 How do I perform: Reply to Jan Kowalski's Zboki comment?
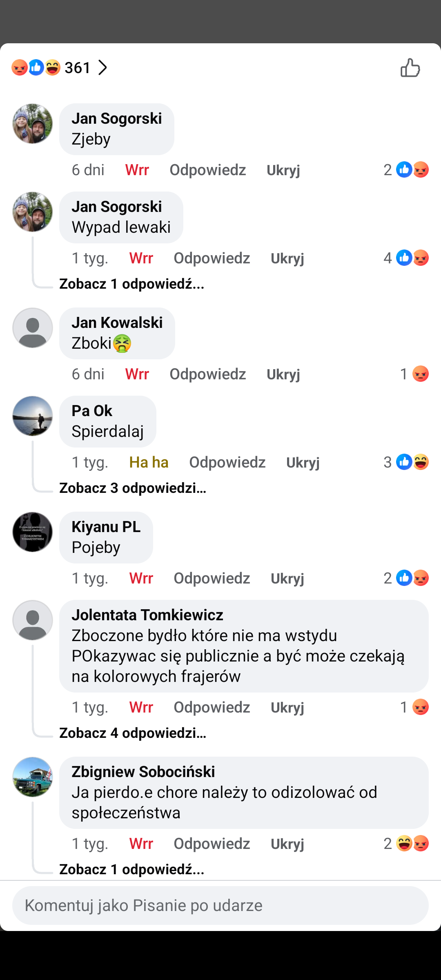(207, 374)
